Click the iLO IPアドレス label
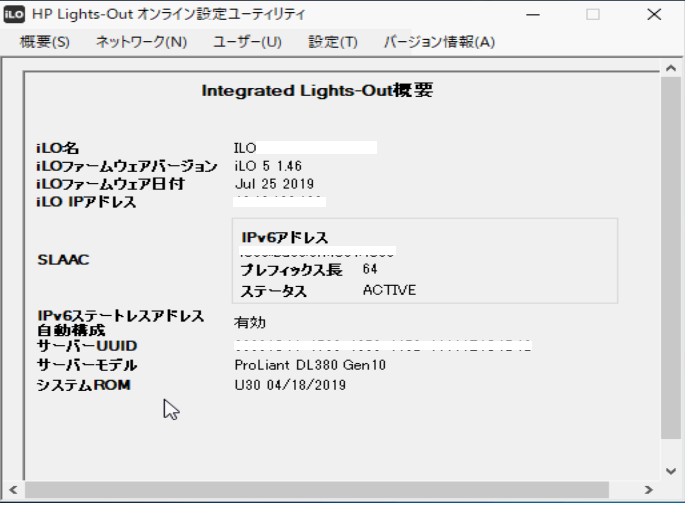The height and width of the screenshot is (505, 686). [x=86, y=202]
